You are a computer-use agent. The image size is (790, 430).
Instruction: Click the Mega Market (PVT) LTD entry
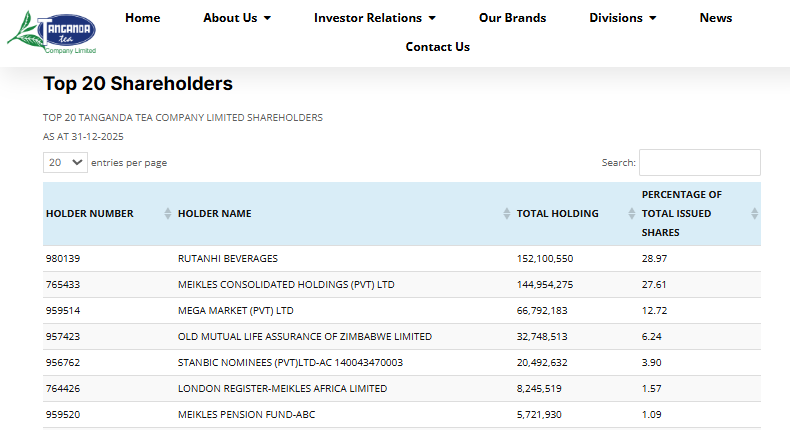[235, 311]
